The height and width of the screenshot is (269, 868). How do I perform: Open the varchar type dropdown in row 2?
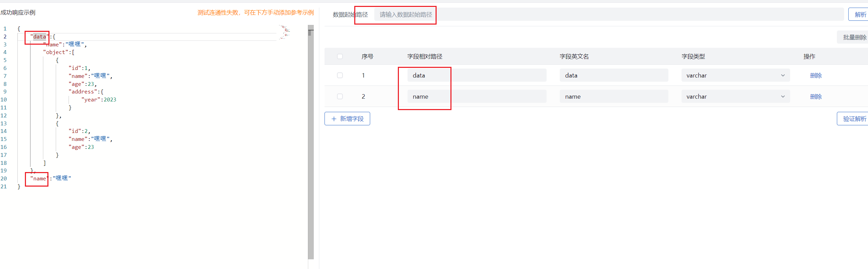[x=735, y=97]
